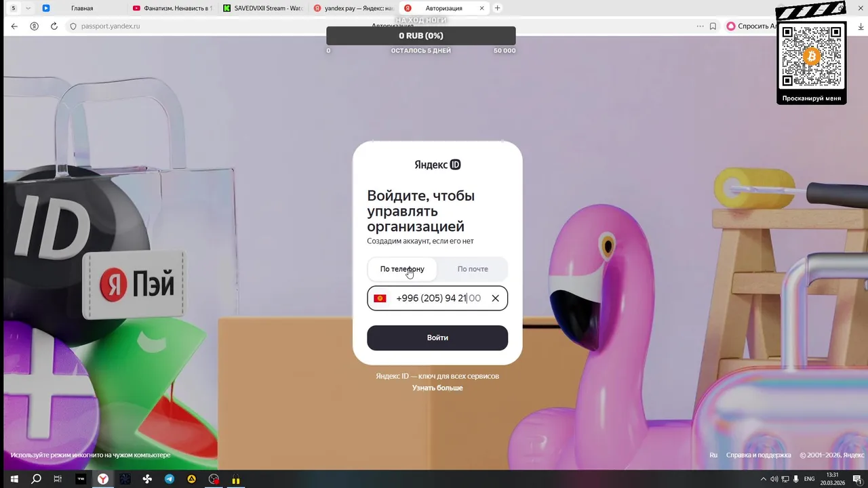
Task: Click the Bitcoin QR code overlay
Action: tap(811, 57)
